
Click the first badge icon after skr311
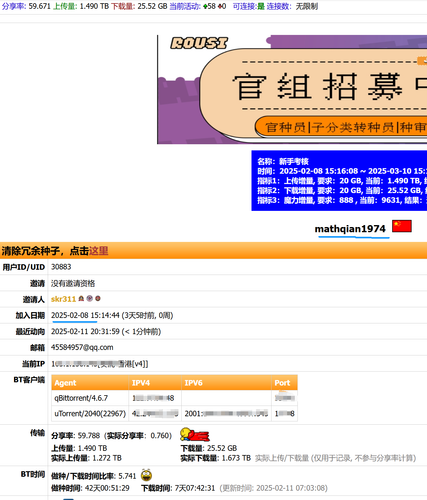(81, 299)
